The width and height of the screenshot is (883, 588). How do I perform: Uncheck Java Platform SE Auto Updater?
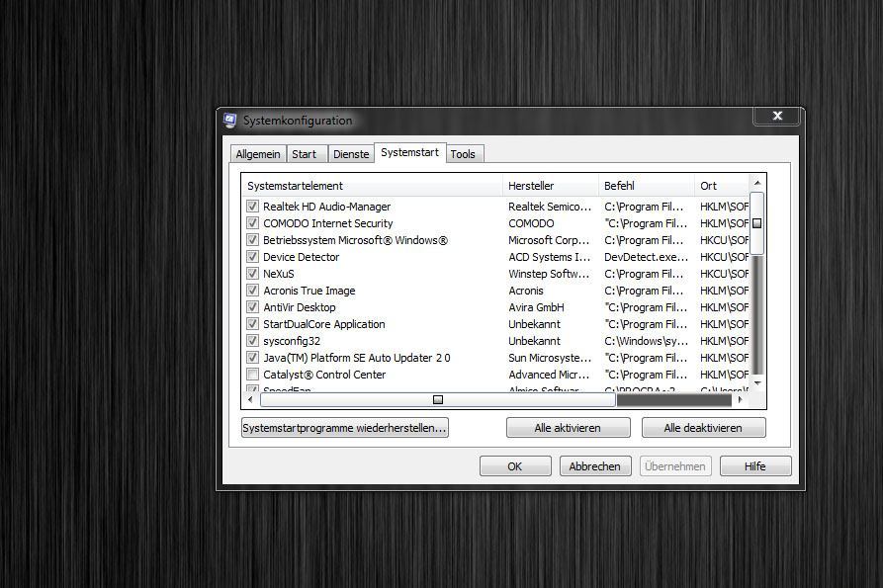pyautogui.click(x=253, y=358)
